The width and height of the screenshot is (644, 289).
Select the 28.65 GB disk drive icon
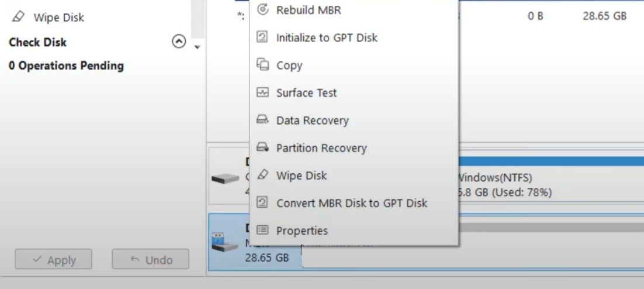pyautogui.click(x=225, y=242)
